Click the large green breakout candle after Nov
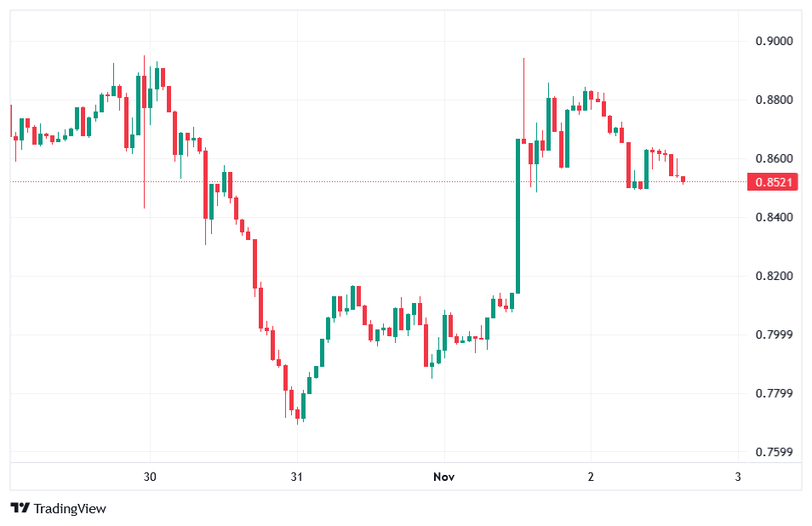Screen dimensions: 812x526 518,216
